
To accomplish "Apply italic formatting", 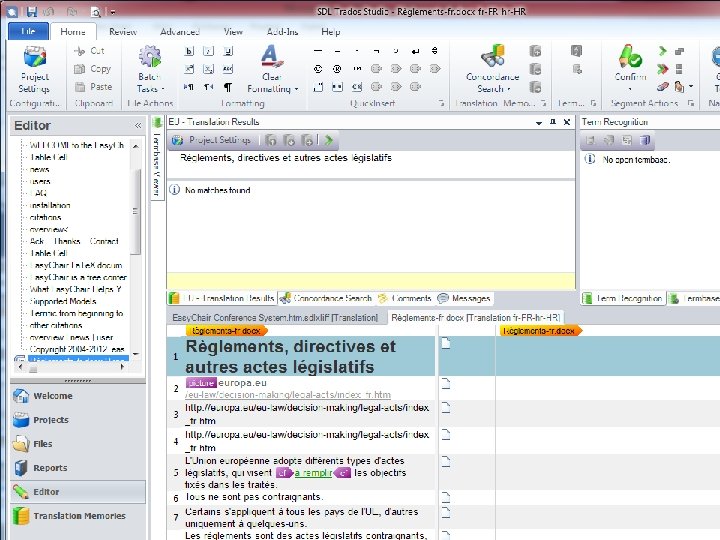I will 208,51.
